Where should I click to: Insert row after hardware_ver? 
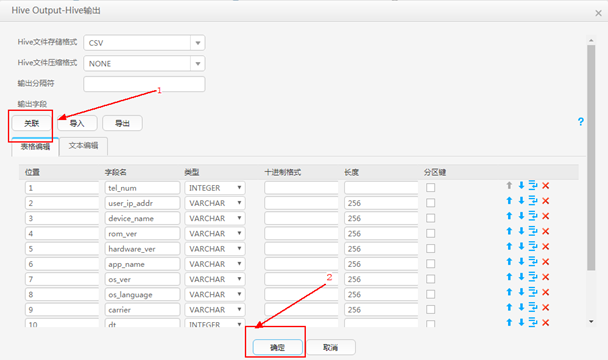pos(533,246)
